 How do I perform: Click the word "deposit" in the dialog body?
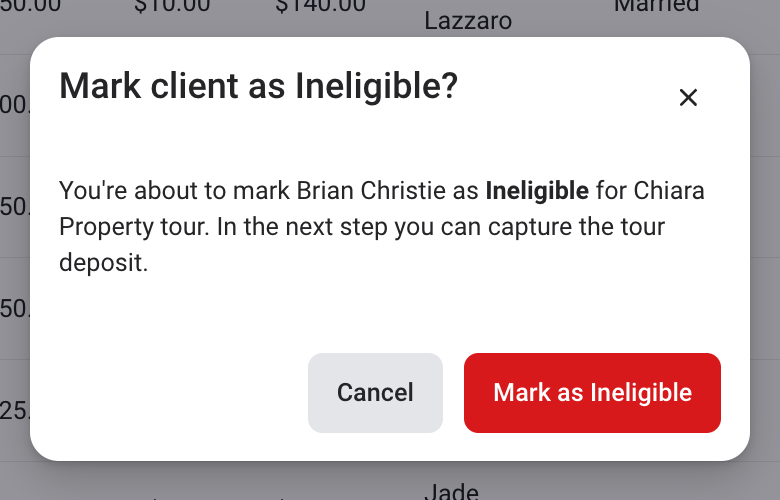click(x=103, y=264)
